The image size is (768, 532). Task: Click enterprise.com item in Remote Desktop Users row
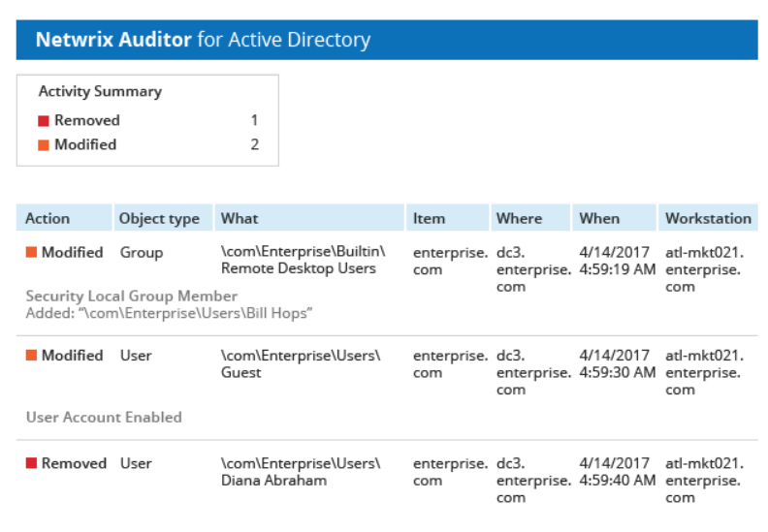[x=451, y=262]
